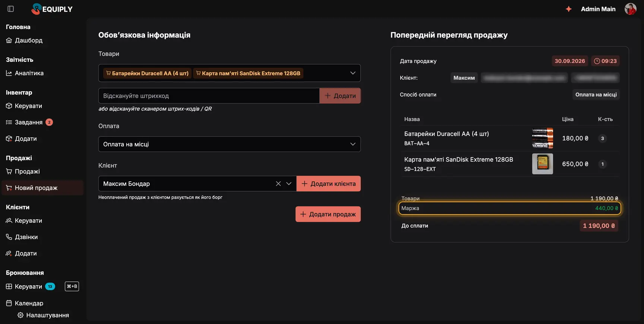Clear the selected client Максим Бондар

(x=278, y=184)
